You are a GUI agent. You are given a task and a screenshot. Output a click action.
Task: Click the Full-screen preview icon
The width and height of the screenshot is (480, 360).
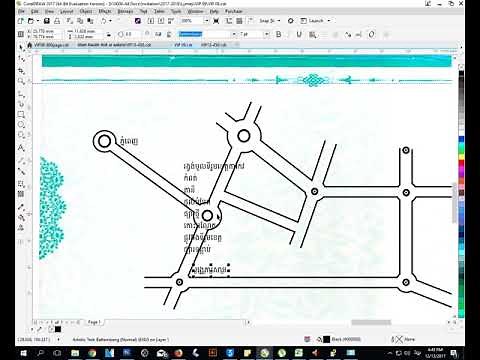coord(216,21)
